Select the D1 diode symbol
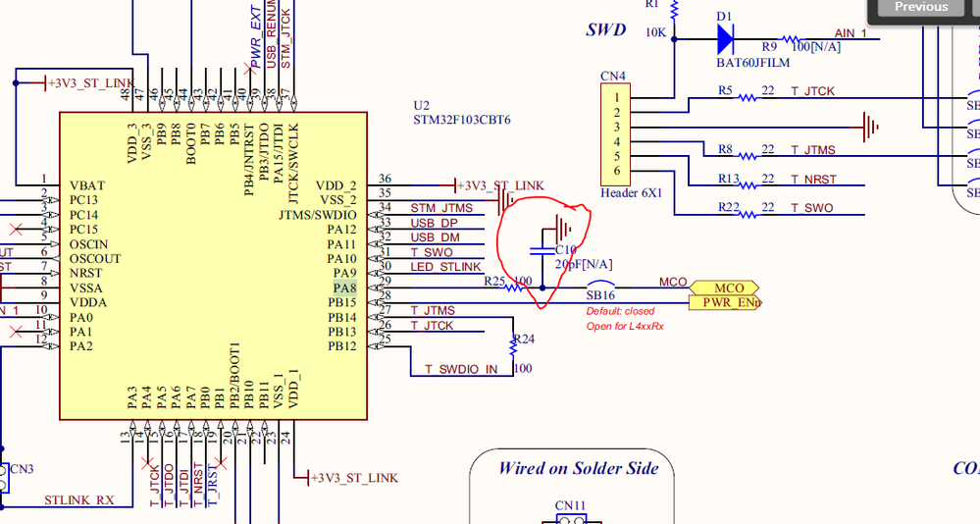 click(725, 39)
